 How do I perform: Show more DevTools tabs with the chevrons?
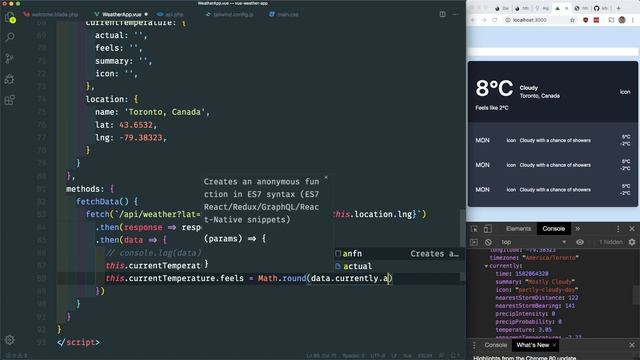tap(578, 229)
